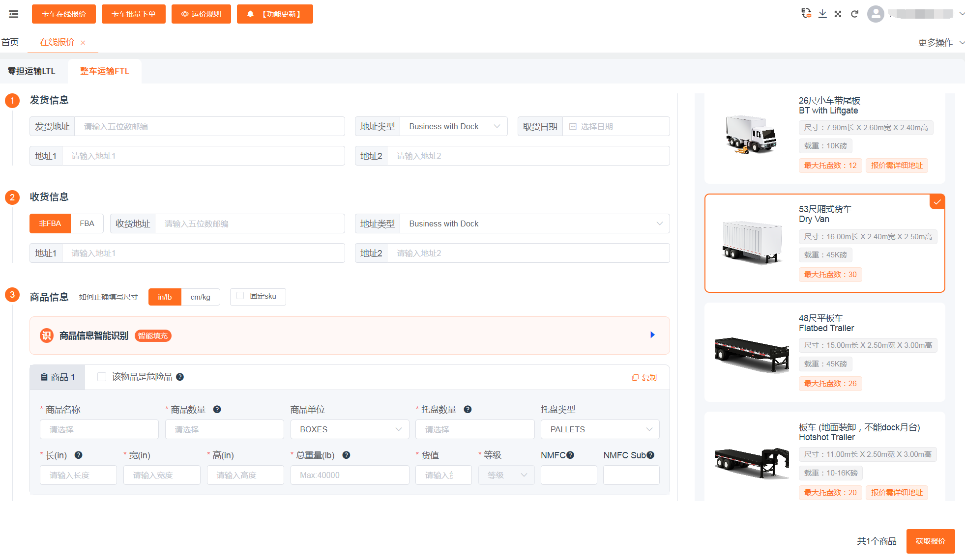Click the fullscreen expand icon
The width and height of the screenshot is (965, 560).
pyautogui.click(x=838, y=14)
